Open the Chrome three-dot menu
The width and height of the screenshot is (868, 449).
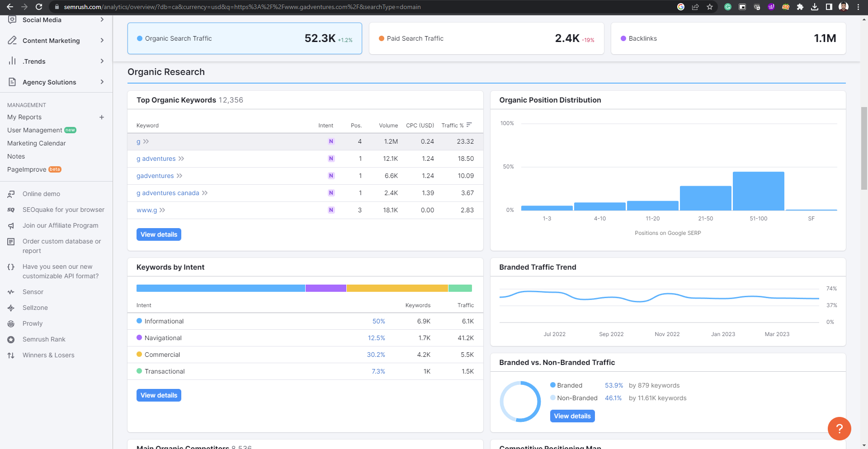pyautogui.click(x=858, y=7)
